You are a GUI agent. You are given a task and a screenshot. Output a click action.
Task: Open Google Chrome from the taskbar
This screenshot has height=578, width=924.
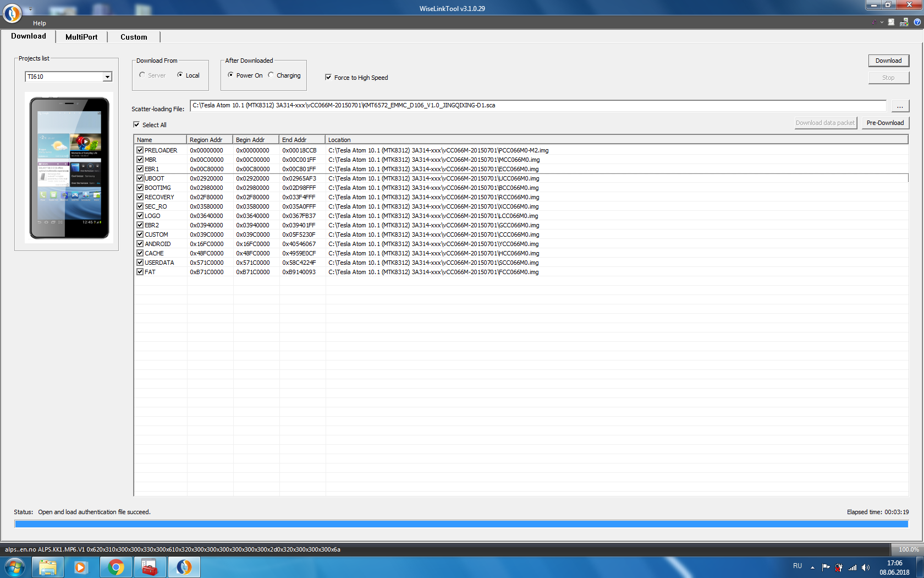point(116,567)
